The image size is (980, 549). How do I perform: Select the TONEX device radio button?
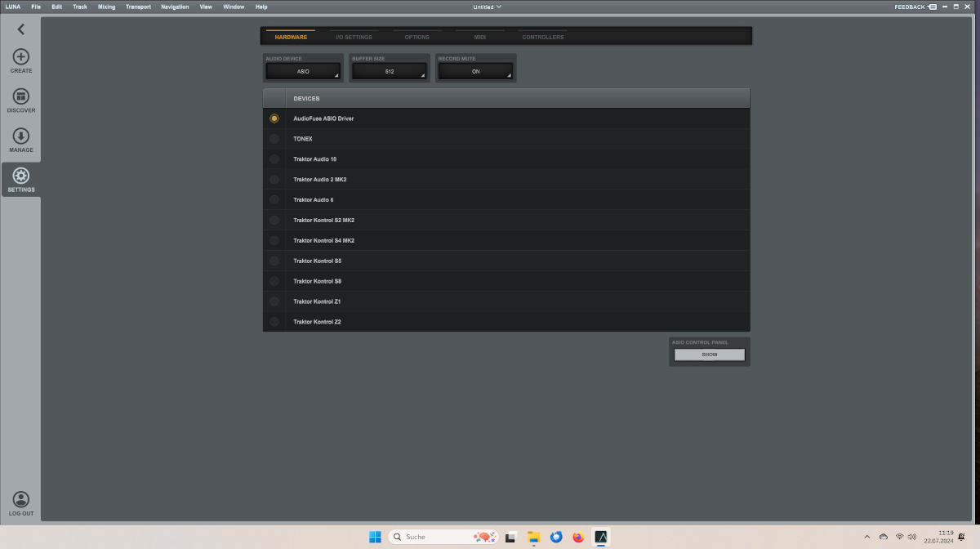pyautogui.click(x=274, y=139)
